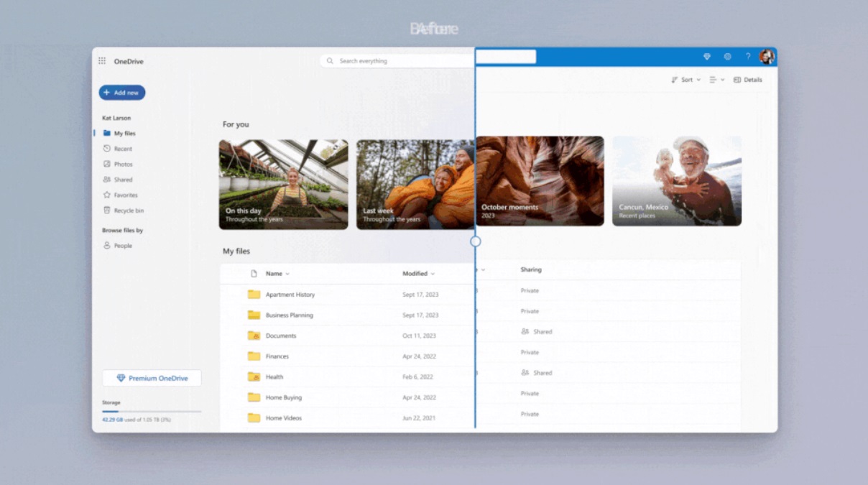Open the Cancun, Mexico memory thumbnail
This screenshot has width=868, height=485.
point(676,181)
